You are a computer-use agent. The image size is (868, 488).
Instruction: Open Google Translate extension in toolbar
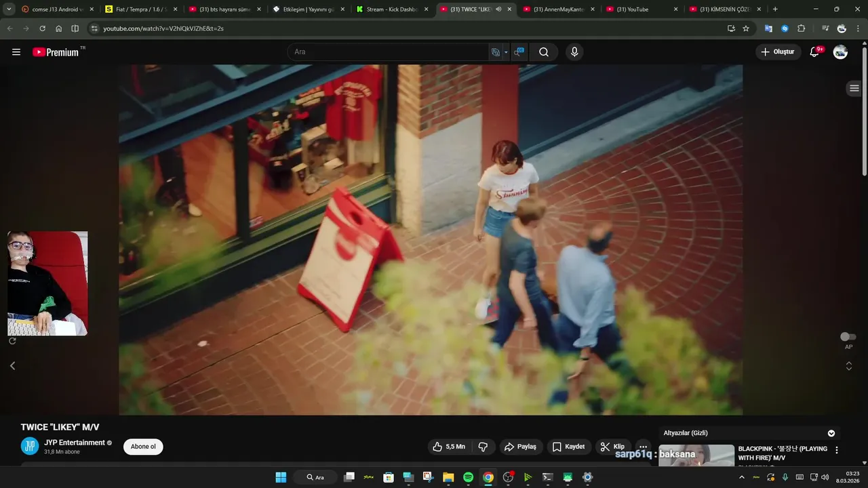(x=768, y=28)
